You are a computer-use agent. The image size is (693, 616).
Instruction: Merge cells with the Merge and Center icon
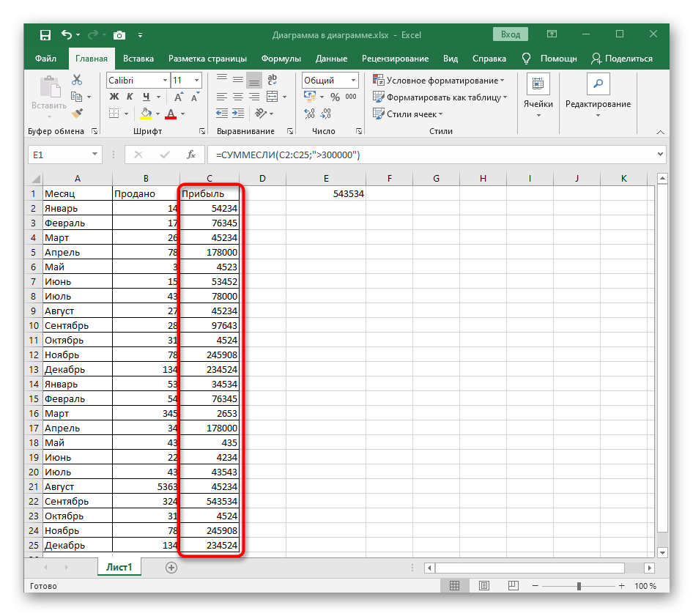pyautogui.click(x=273, y=97)
